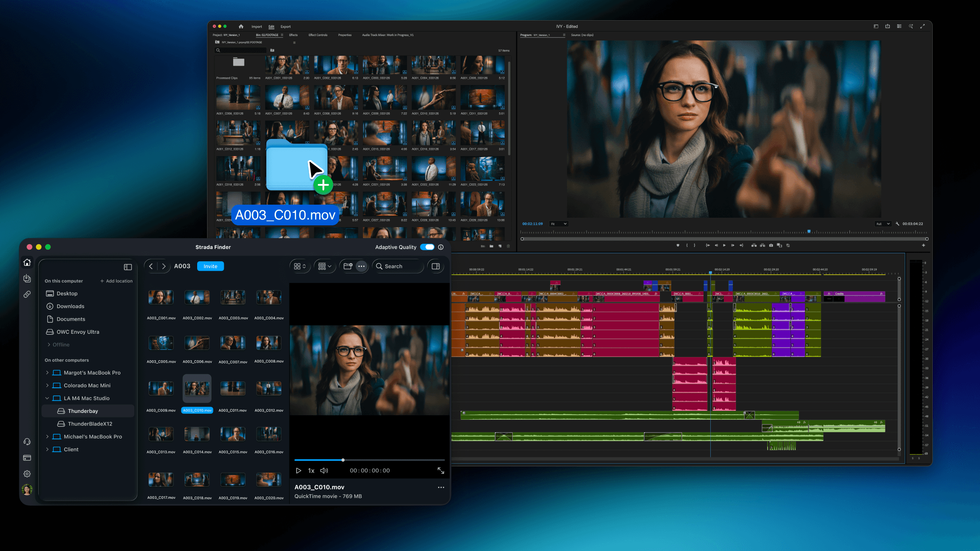The width and height of the screenshot is (980, 551).
Task: Open the toolbar more-options ellipsis button
Action: click(361, 266)
